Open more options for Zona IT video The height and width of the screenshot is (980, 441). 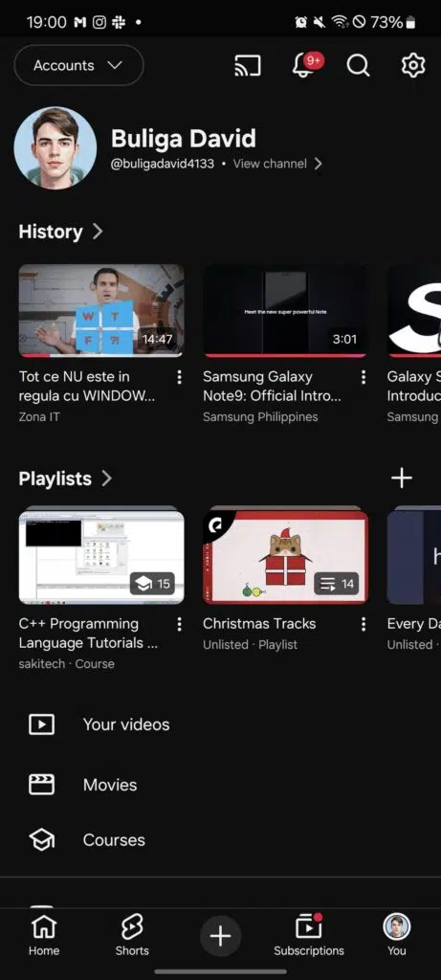[x=179, y=377]
